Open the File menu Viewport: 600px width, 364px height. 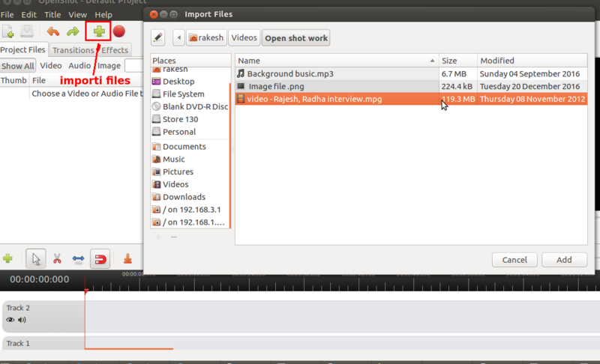click(x=7, y=14)
